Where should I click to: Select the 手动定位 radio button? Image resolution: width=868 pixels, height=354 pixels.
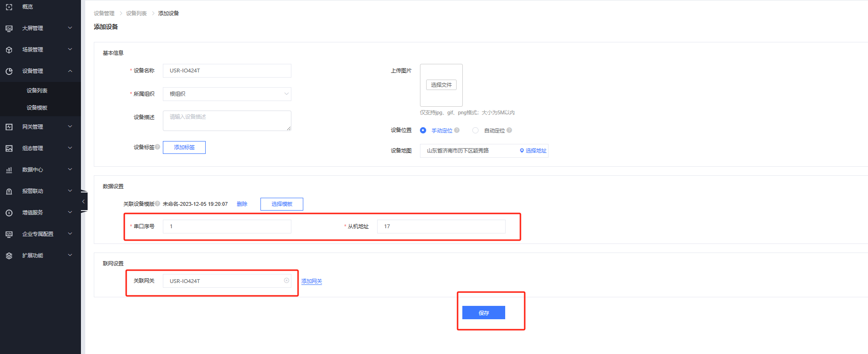coord(423,131)
